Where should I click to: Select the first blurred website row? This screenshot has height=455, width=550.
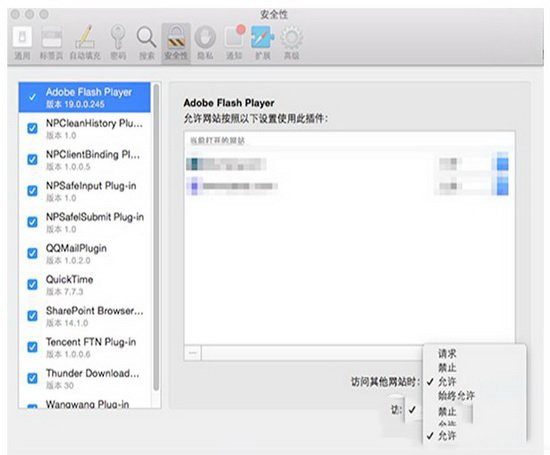[x=347, y=164]
